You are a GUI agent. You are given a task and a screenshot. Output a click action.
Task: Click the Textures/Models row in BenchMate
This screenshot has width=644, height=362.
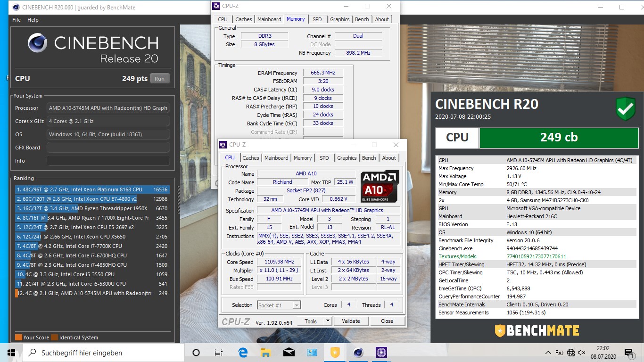pos(537,256)
